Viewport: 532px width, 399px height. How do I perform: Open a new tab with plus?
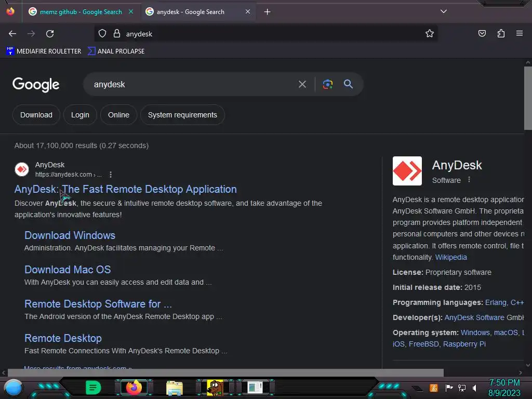tap(268, 12)
